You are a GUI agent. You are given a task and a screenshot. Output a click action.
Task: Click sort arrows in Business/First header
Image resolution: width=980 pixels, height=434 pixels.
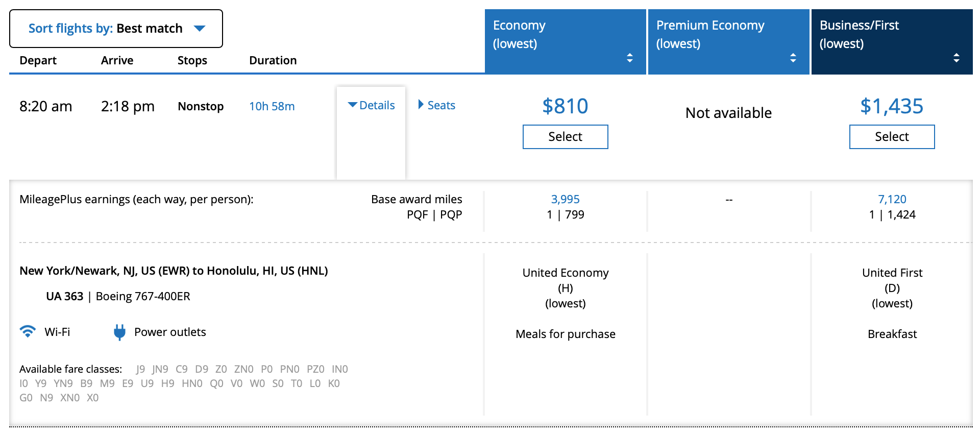956,58
